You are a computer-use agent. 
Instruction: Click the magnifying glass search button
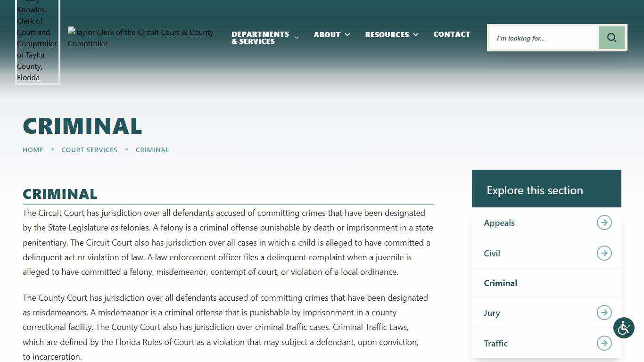click(x=611, y=38)
